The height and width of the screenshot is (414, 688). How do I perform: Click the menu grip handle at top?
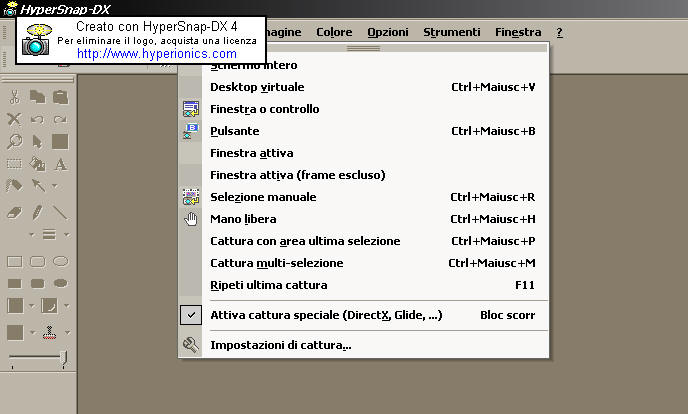(x=363, y=47)
